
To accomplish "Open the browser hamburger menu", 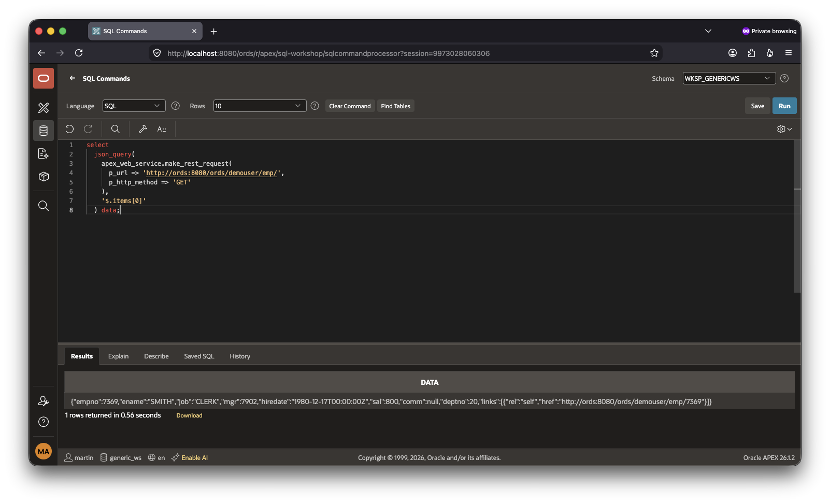I will pos(789,53).
